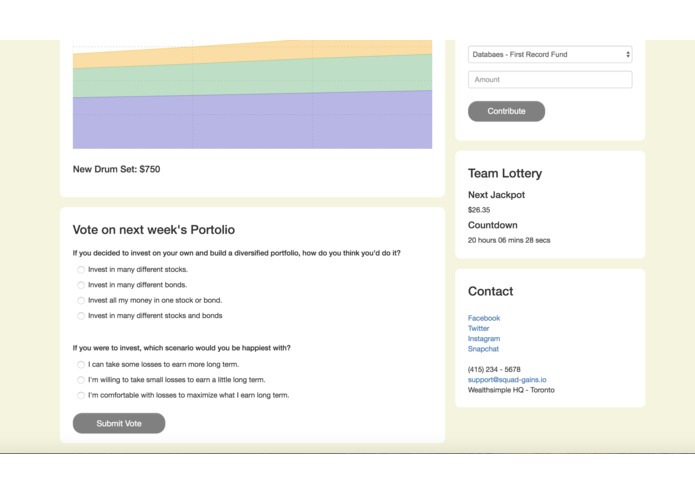
Task: Click the diversified portfolio question text
Action: point(237,253)
